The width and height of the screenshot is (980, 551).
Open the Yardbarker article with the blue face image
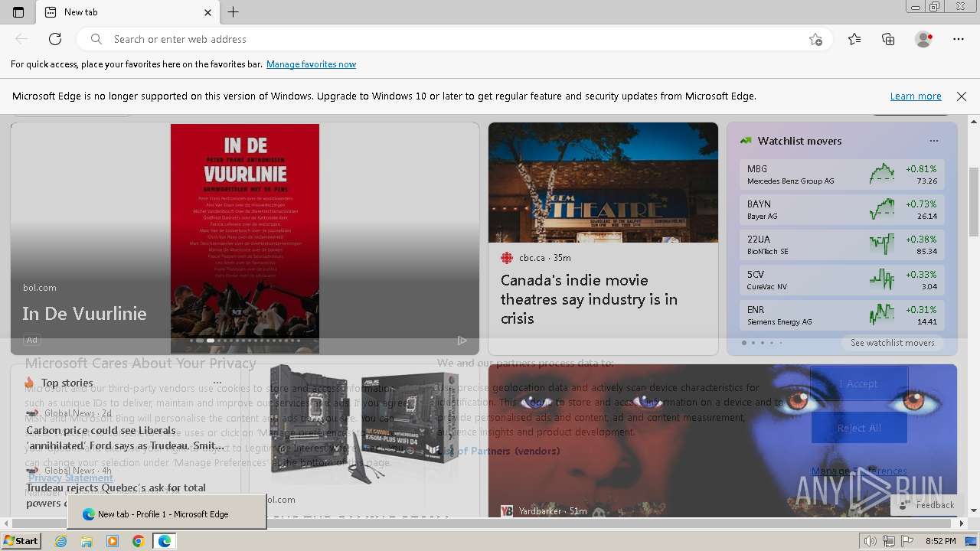(x=723, y=440)
